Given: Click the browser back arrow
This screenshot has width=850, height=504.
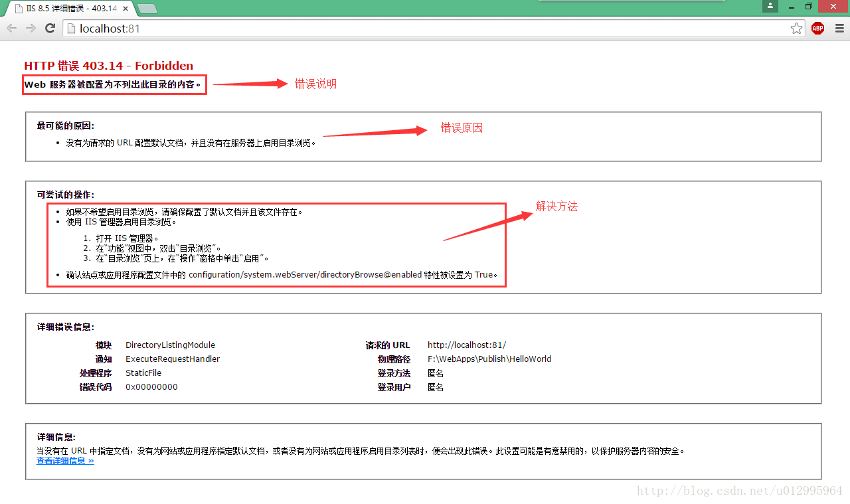Looking at the screenshot, I should [x=11, y=29].
